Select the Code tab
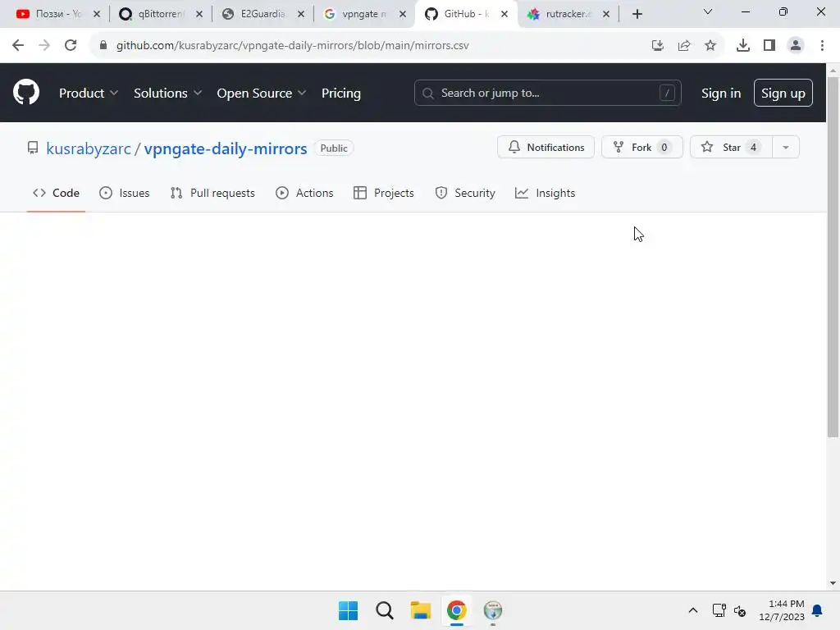840x630 pixels. pyautogui.click(x=56, y=193)
